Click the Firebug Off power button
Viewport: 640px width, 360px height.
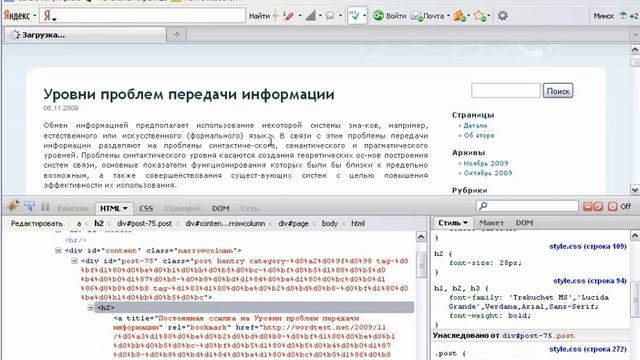pos(612,207)
